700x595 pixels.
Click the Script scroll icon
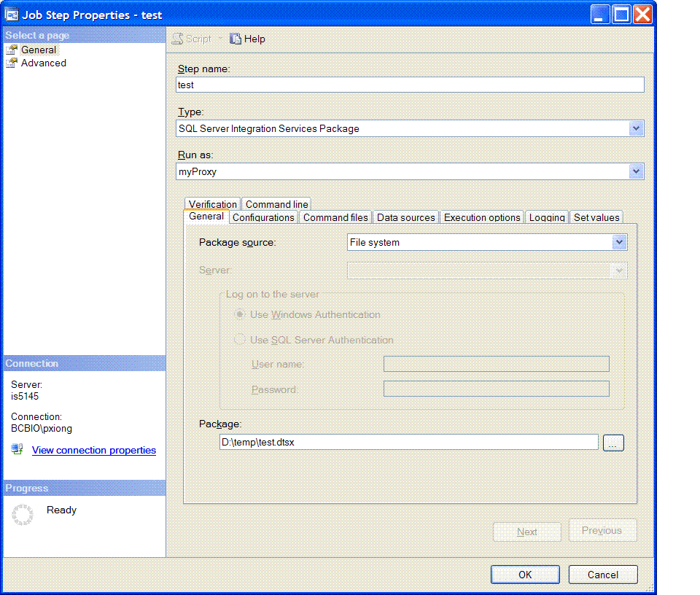click(x=177, y=39)
